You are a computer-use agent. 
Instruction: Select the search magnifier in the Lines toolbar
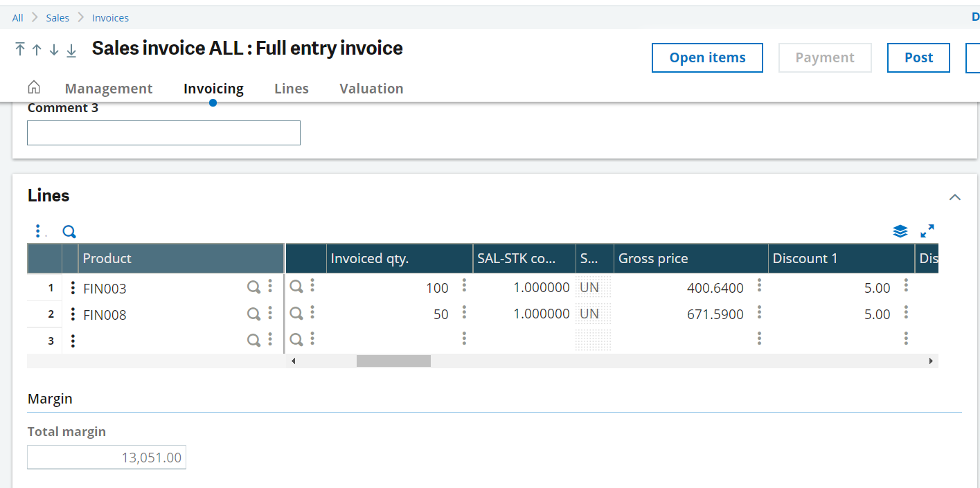pos(69,231)
